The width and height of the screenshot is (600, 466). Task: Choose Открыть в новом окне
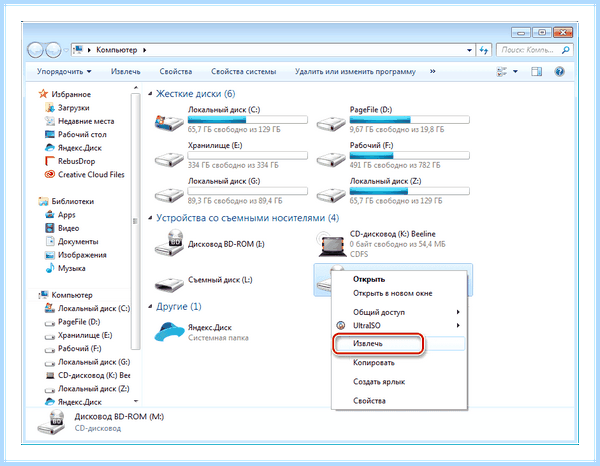pyautogui.click(x=399, y=293)
